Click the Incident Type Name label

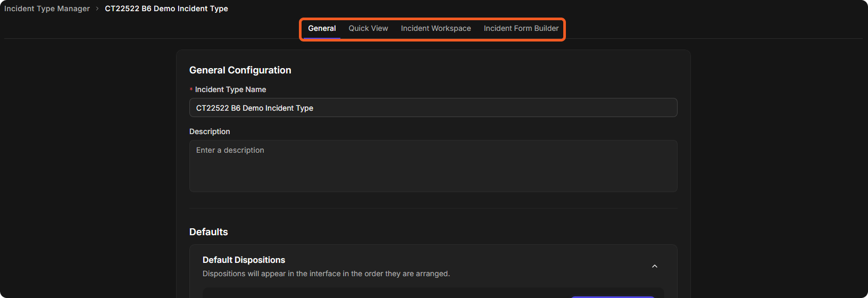pos(230,89)
